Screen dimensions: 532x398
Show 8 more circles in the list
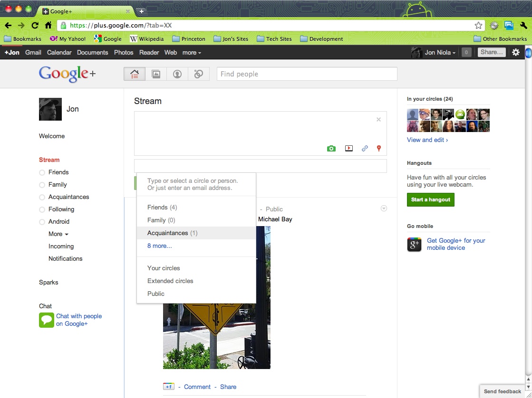159,246
